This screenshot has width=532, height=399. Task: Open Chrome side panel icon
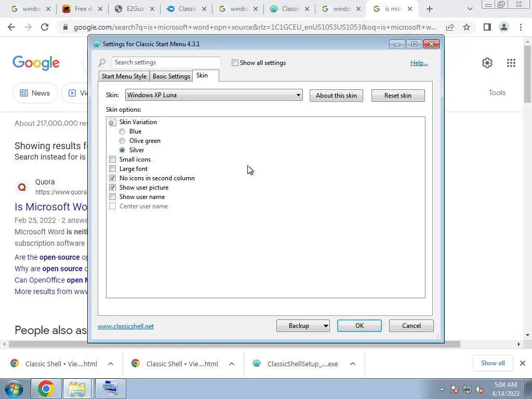point(487,27)
